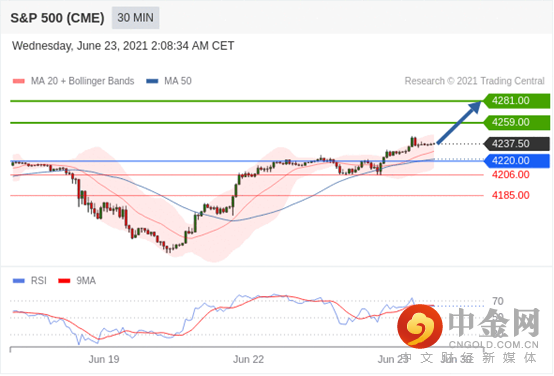Screen dimensions: 554x376
Task: Click the MA 50 legend label
Action: tap(178, 81)
